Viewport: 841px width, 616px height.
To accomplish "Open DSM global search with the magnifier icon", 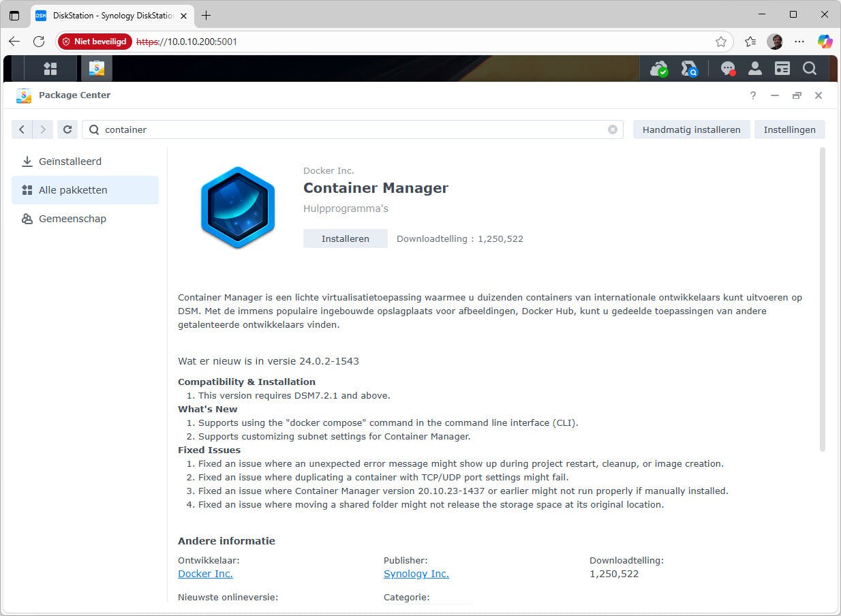I will [x=809, y=68].
